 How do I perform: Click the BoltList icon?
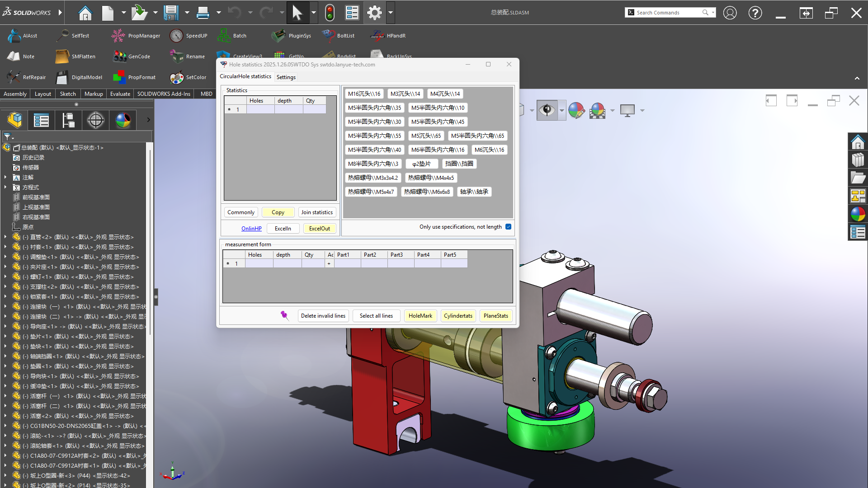point(328,36)
